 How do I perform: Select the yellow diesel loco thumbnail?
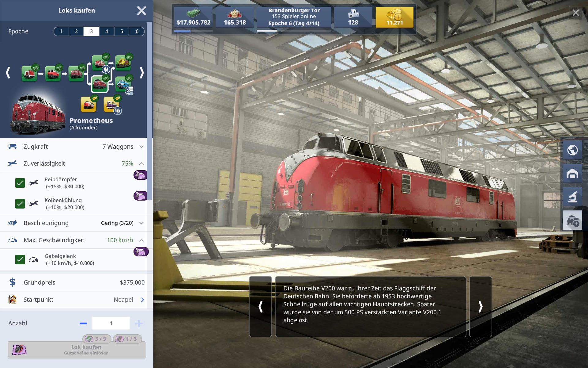click(x=123, y=63)
